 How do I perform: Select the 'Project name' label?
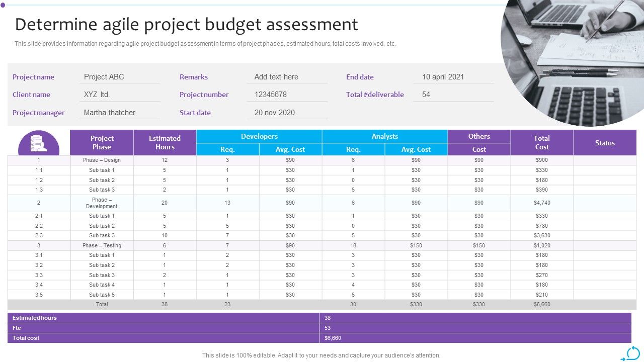33,77
